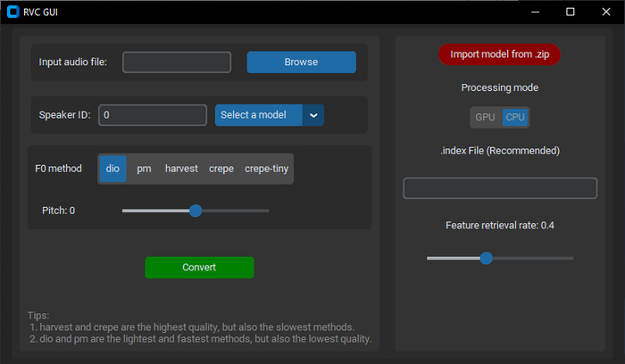
Task: Click Import model from .zip button
Action: tap(499, 54)
